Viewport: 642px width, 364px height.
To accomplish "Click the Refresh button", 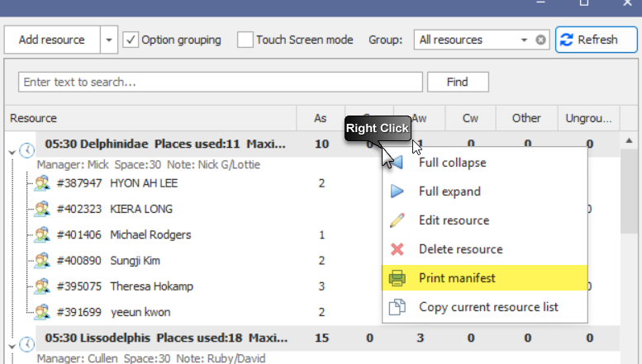I will (597, 40).
